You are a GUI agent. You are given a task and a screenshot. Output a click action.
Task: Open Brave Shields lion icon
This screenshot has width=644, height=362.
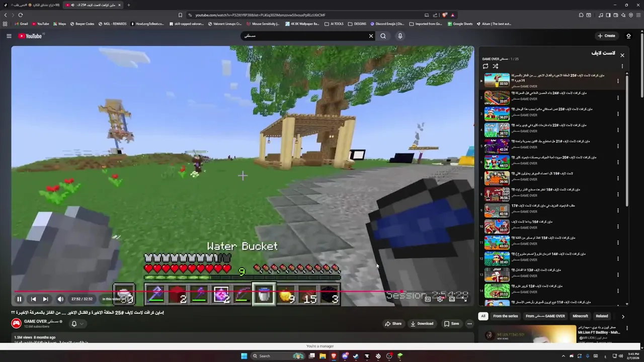(444, 15)
